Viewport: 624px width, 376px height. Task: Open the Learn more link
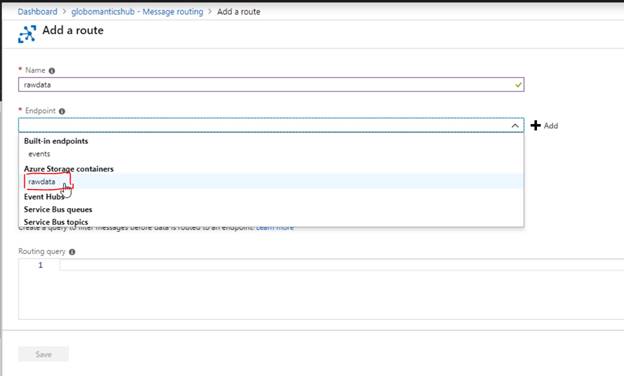click(275, 228)
